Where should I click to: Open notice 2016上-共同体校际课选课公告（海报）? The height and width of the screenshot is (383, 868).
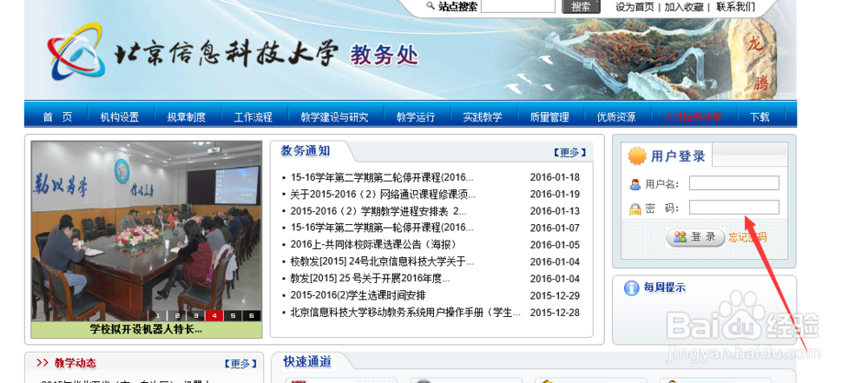pyautogui.click(x=373, y=244)
